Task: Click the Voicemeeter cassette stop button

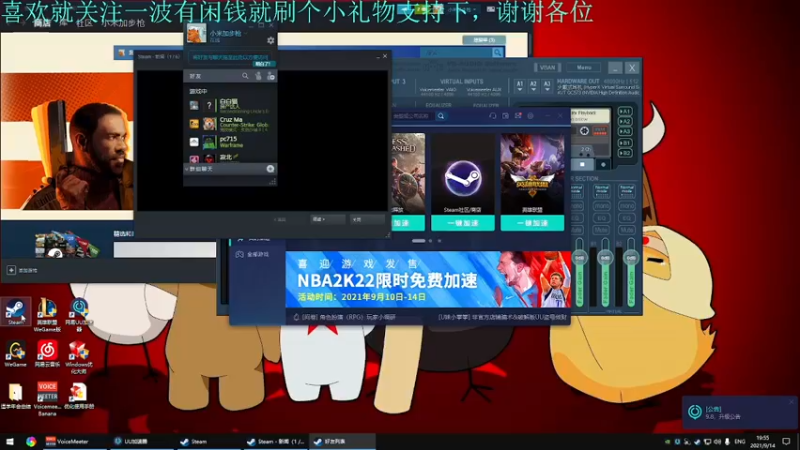Action: pos(582,164)
